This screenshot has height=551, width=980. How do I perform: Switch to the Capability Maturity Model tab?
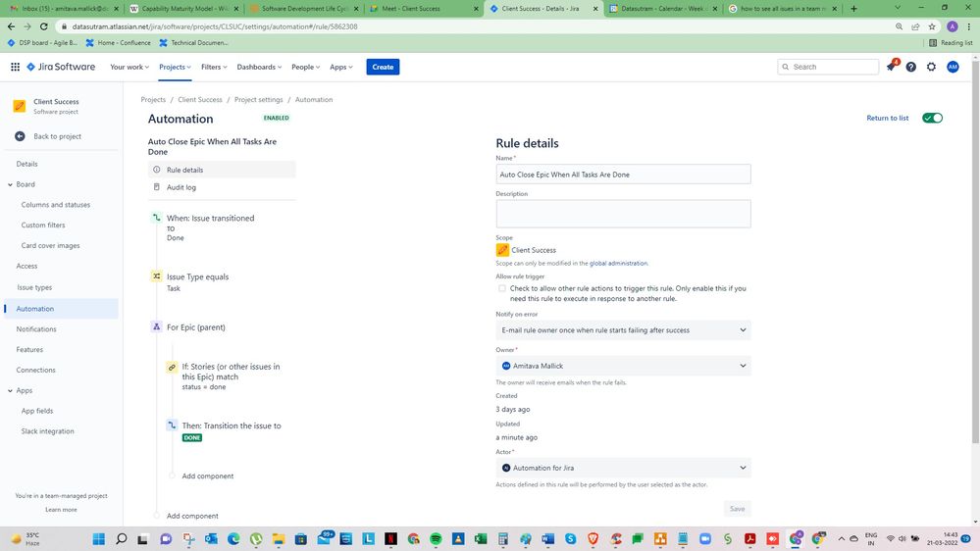185,8
